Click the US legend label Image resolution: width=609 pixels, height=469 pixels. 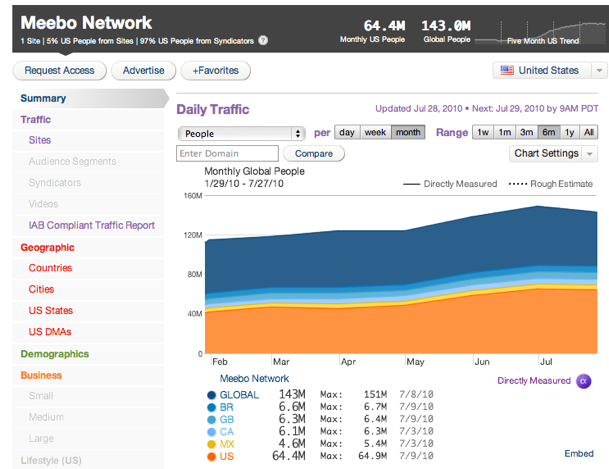[227, 457]
